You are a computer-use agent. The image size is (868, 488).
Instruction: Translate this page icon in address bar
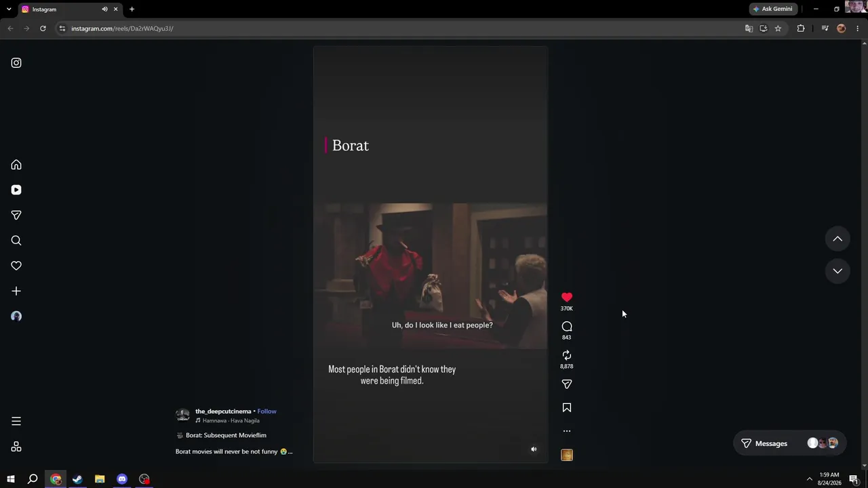[749, 28]
